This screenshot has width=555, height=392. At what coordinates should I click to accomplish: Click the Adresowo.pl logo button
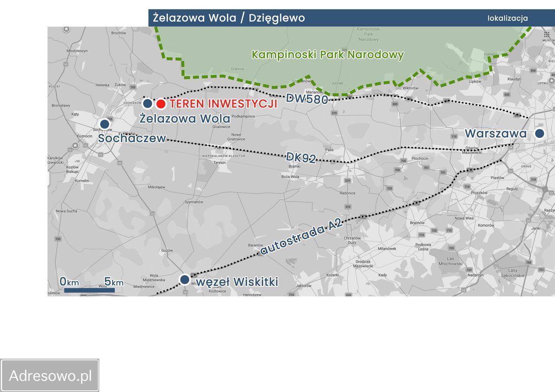(50, 376)
